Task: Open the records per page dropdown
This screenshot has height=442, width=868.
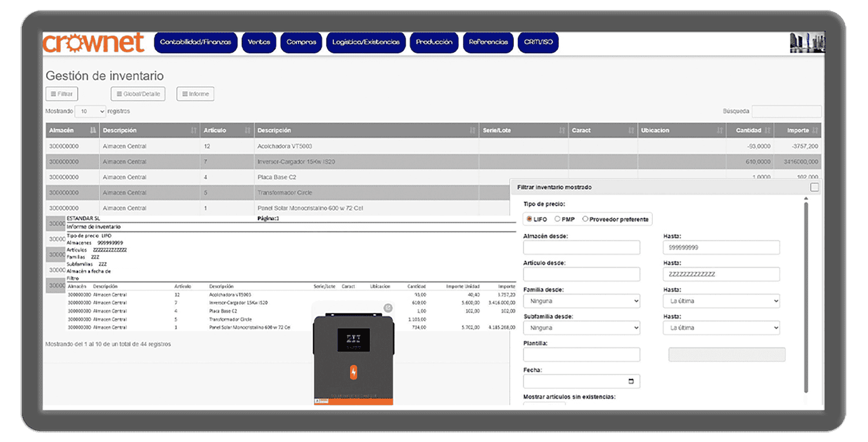Action: click(90, 111)
